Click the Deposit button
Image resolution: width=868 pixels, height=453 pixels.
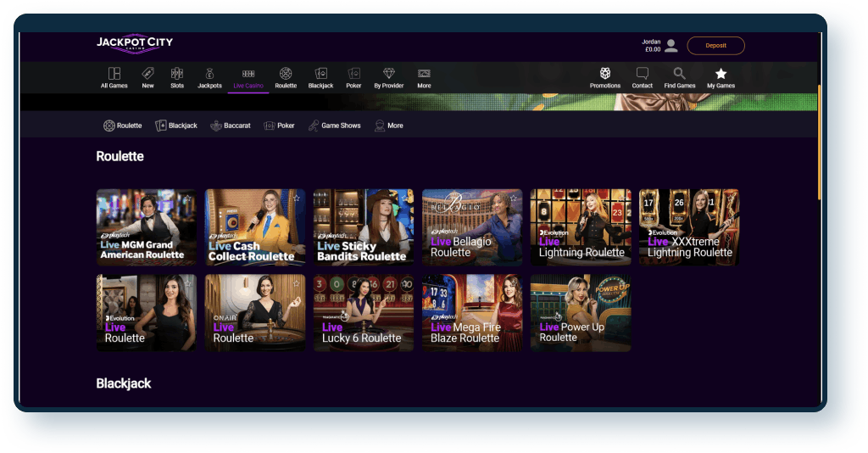coord(715,46)
